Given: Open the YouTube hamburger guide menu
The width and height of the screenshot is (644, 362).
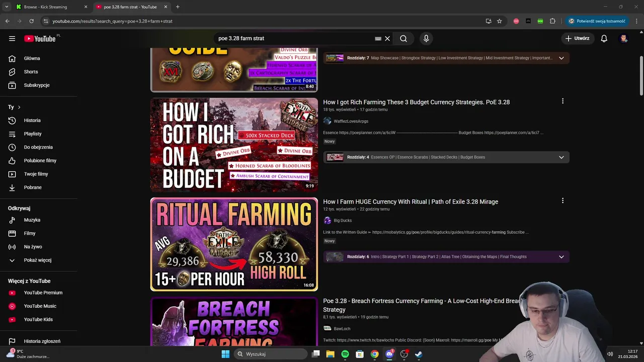Looking at the screenshot, I should [12, 38].
